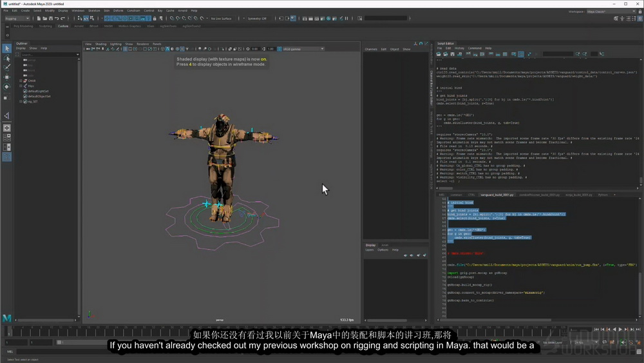Screen dimensions: 644x363
Task: Click the Script Editor save script icon
Action: tap(453, 54)
